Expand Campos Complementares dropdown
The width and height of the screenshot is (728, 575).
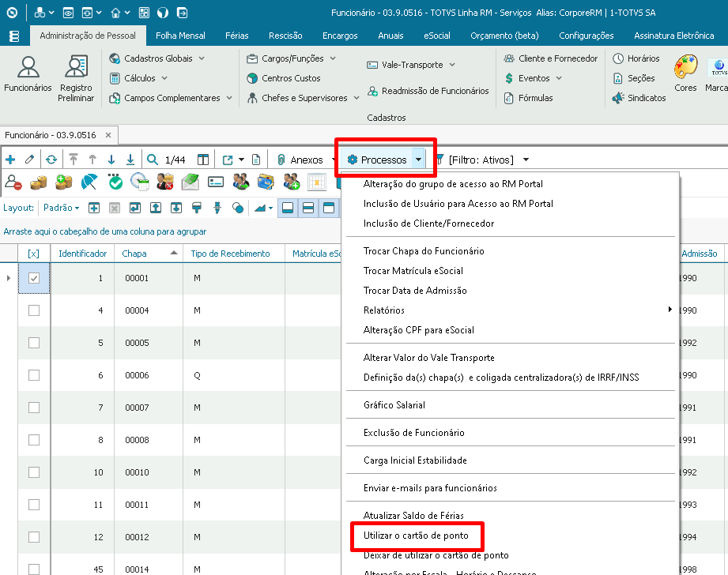coord(229,98)
